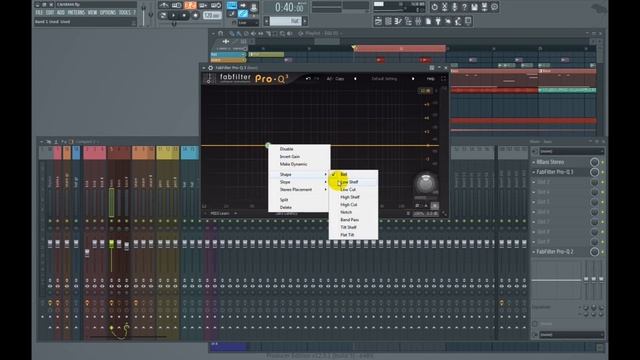This screenshot has width=640, height=360.
Task: Click the Help button in Pro-Q 3
Action: click(x=431, y=79)
